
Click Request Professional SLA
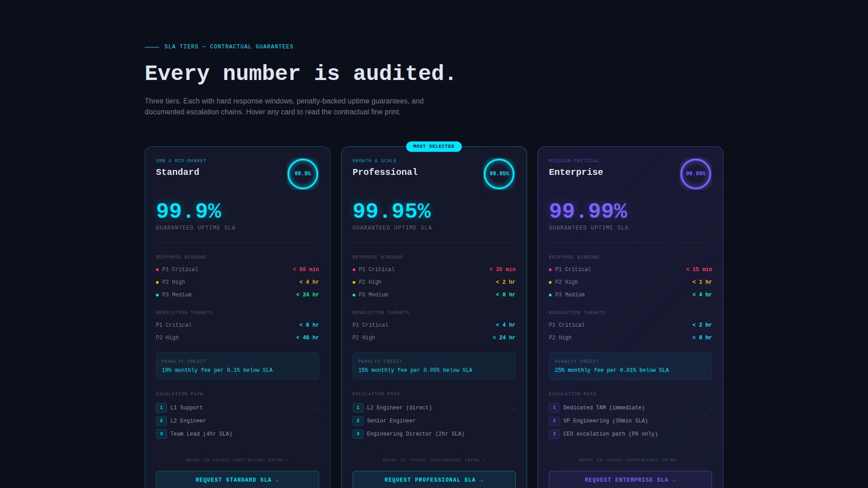point(434,479)
